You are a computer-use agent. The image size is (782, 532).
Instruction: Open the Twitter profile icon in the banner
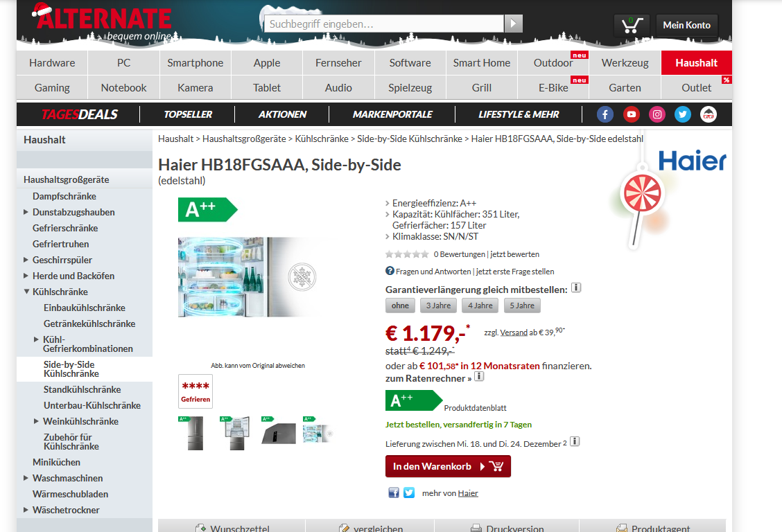tap(683, 114)
